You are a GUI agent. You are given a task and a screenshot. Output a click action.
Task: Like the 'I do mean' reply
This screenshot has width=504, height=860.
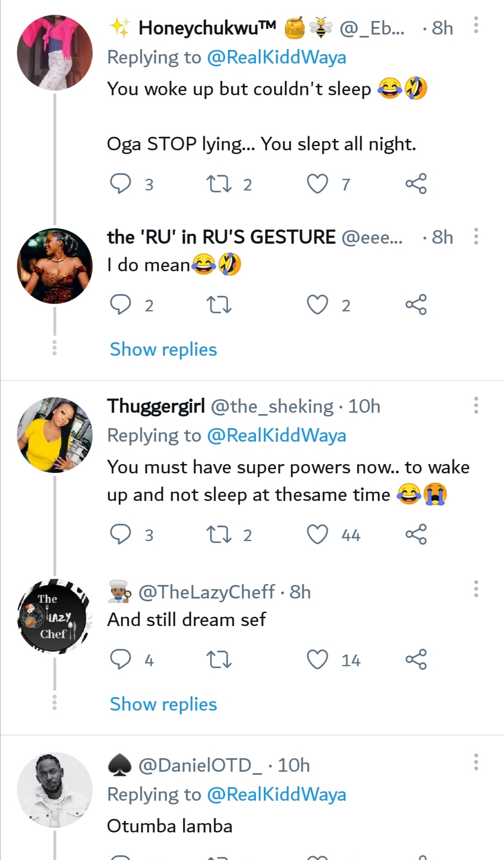tap(318, 305)
